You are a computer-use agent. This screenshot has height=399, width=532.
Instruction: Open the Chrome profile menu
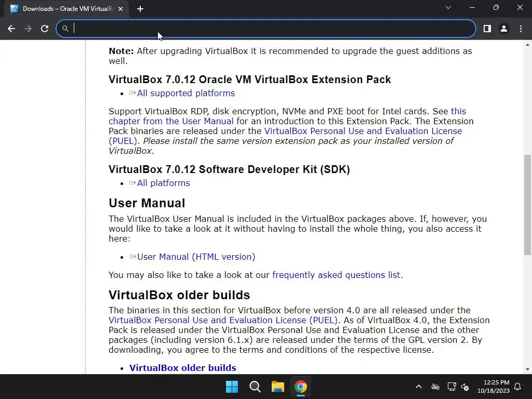coord(504,29)
